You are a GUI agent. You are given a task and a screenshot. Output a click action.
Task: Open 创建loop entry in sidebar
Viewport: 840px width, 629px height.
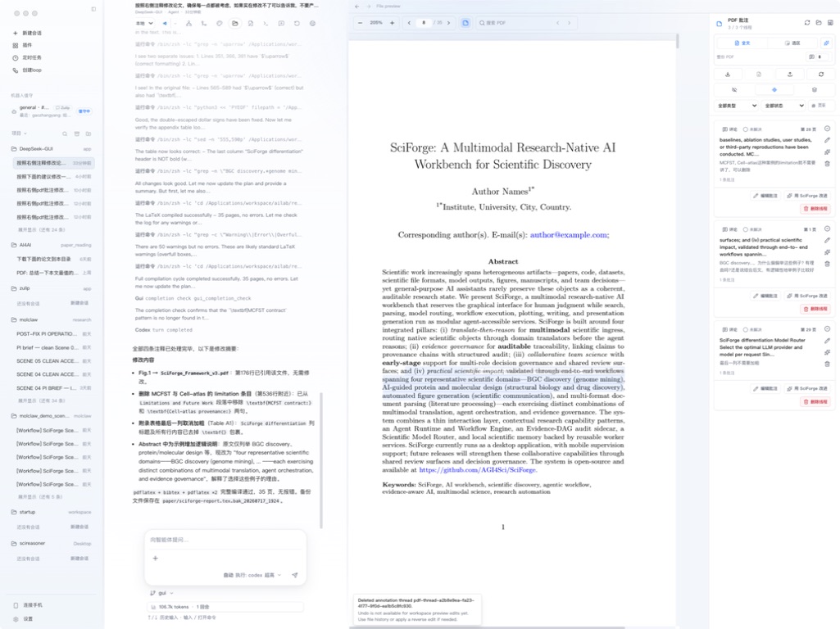(x=27, y=70)
